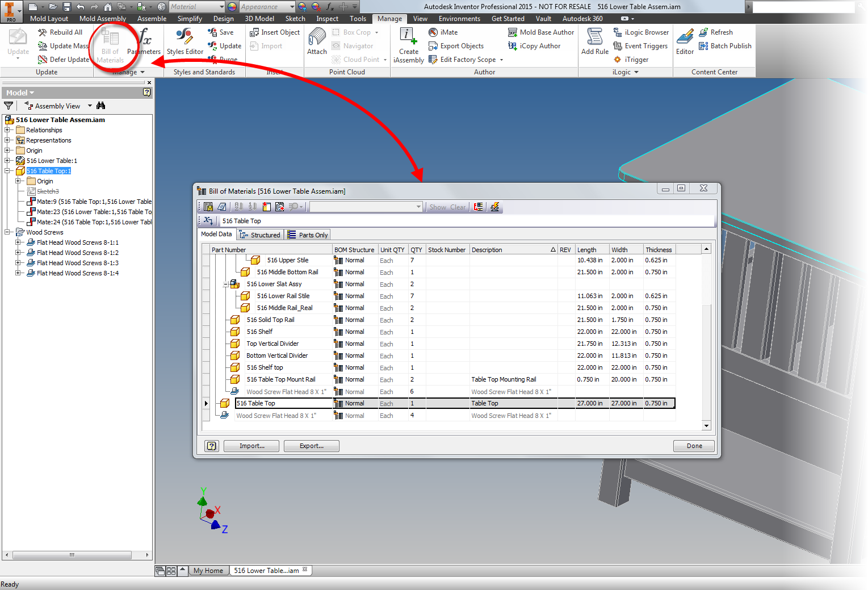868x590 pixels.
Task: Click Undo in quick access toolbar
Action: coord(81,7)
